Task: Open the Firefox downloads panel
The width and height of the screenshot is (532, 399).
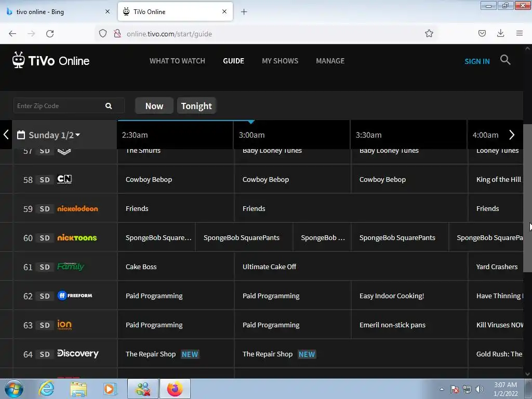Action: (500, 33)
